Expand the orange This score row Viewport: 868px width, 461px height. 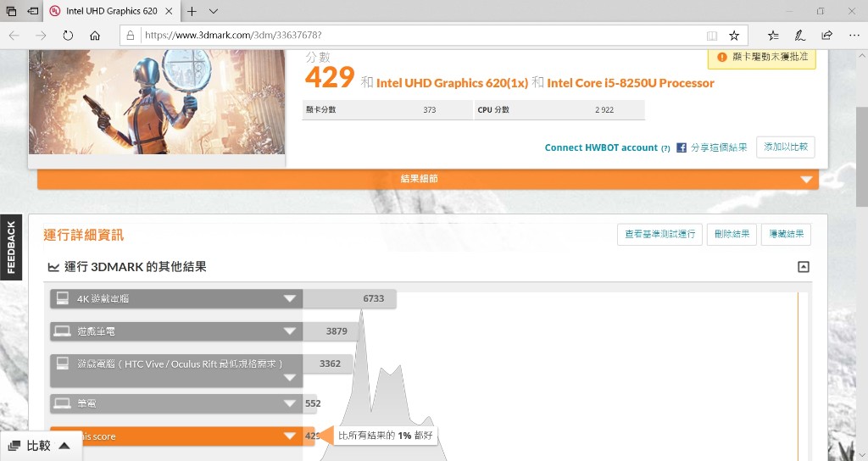290,436
